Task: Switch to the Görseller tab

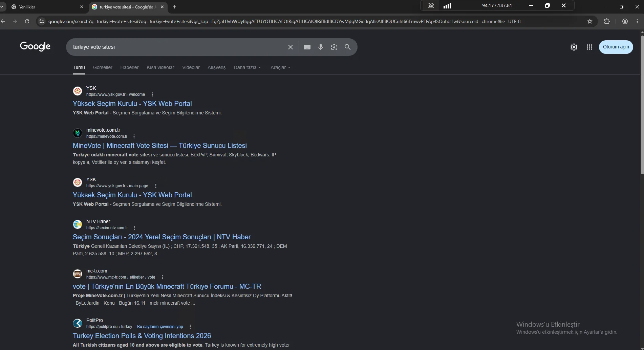Action: point(103,67)
